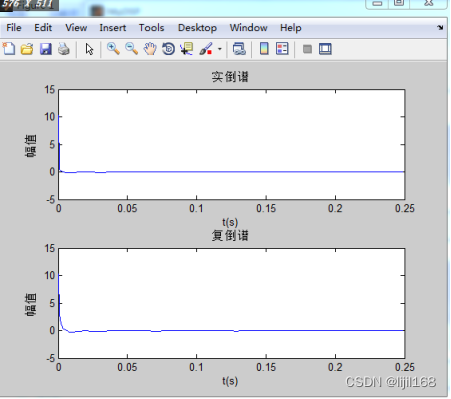Screen dimensions: 451x399
Task: Click the top plot's t(s) axis label
Action: pos(230,222)
